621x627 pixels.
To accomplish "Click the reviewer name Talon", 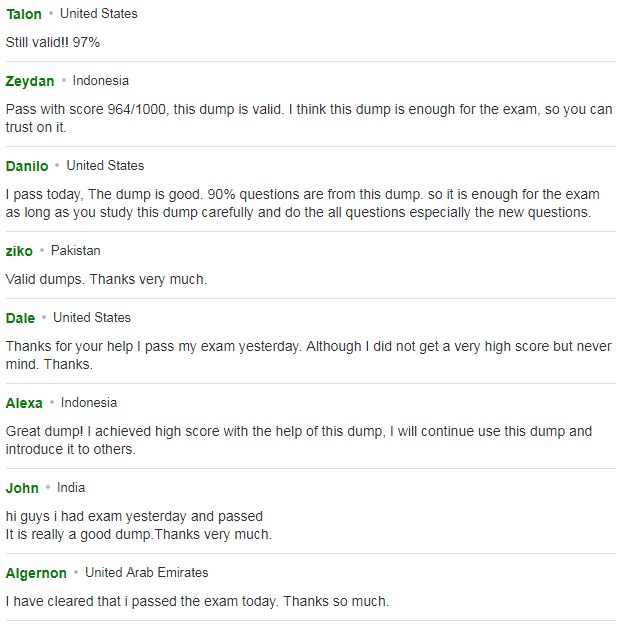I will pos(24,14).
